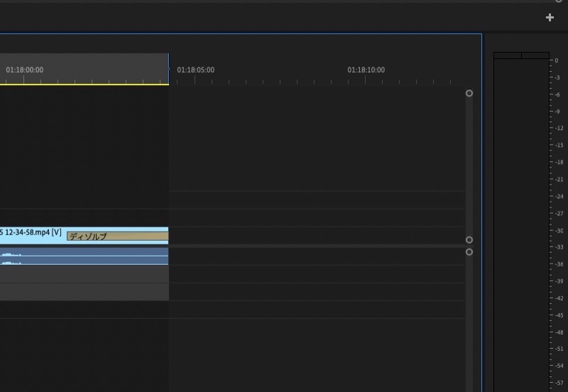Screen dimensions: 568x392
Task: Click the blue playhead marker at sequence end
Action: (x=169, y=68)
